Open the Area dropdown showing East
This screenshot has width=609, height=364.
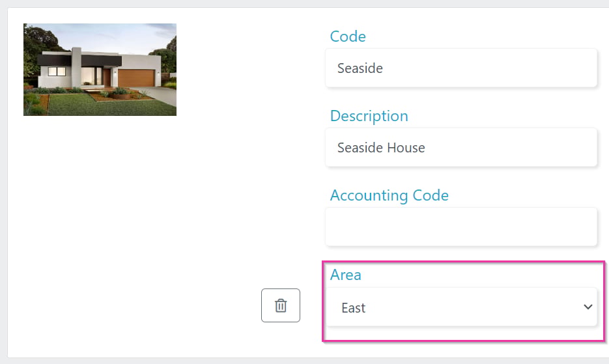tap(461, 307)
